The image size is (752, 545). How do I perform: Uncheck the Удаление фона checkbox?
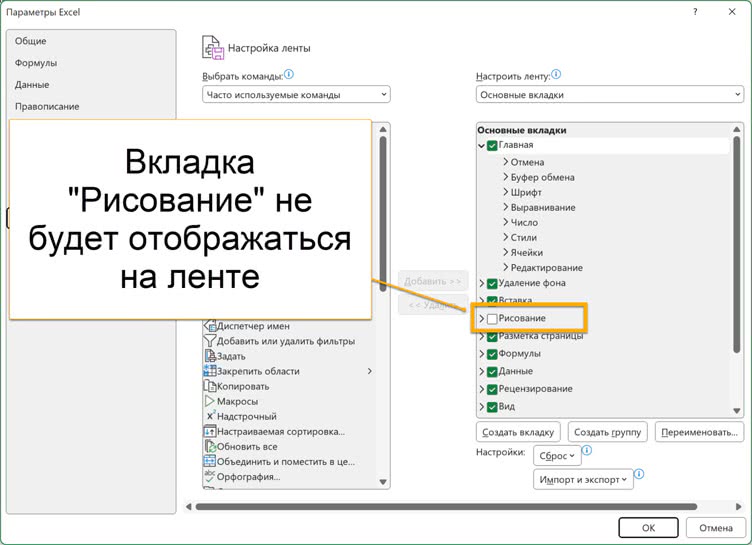pos(492,284)
